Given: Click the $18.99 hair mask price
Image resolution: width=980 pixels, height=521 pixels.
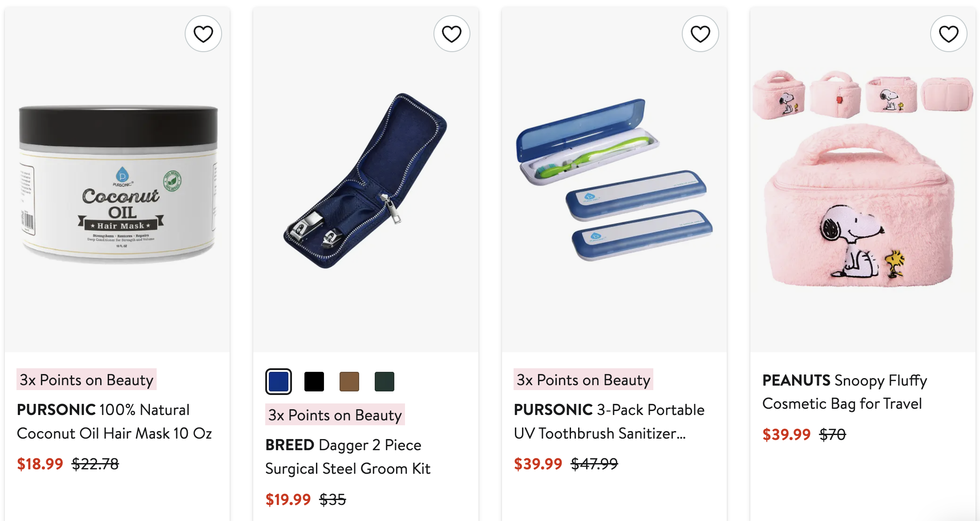Looking at the screenshot, I should click(40, 464).
